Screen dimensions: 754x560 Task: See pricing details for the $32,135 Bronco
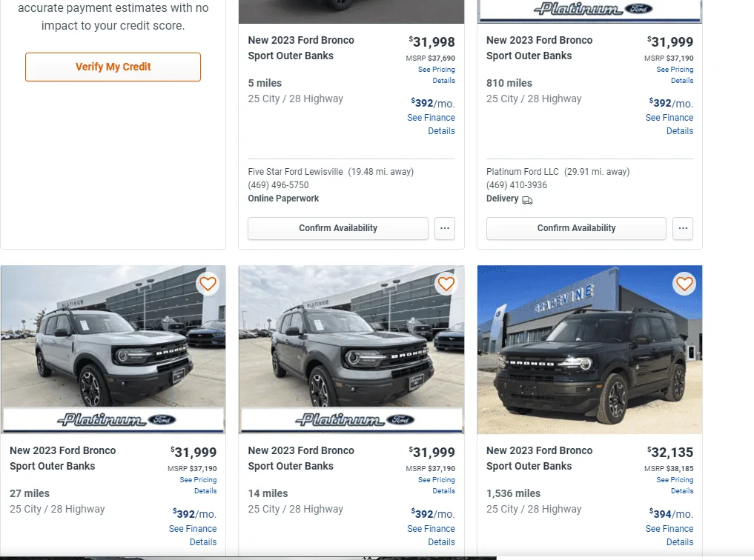675,485
